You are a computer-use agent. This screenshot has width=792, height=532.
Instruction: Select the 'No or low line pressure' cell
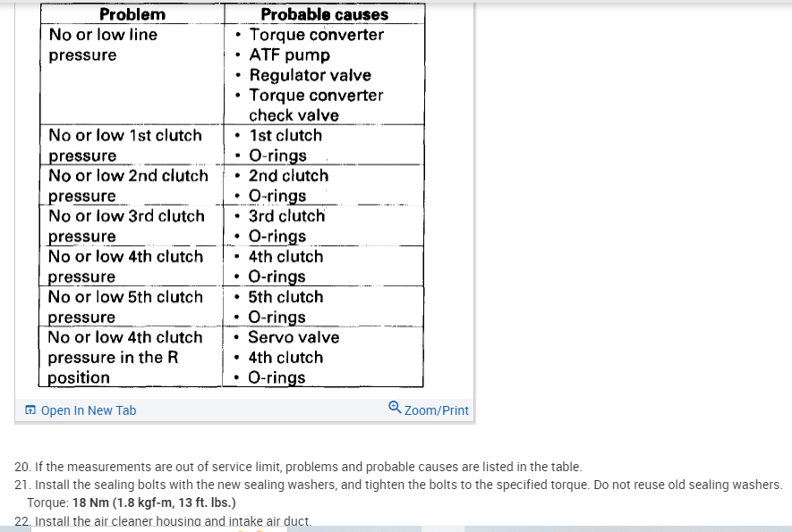click(103, 45)
